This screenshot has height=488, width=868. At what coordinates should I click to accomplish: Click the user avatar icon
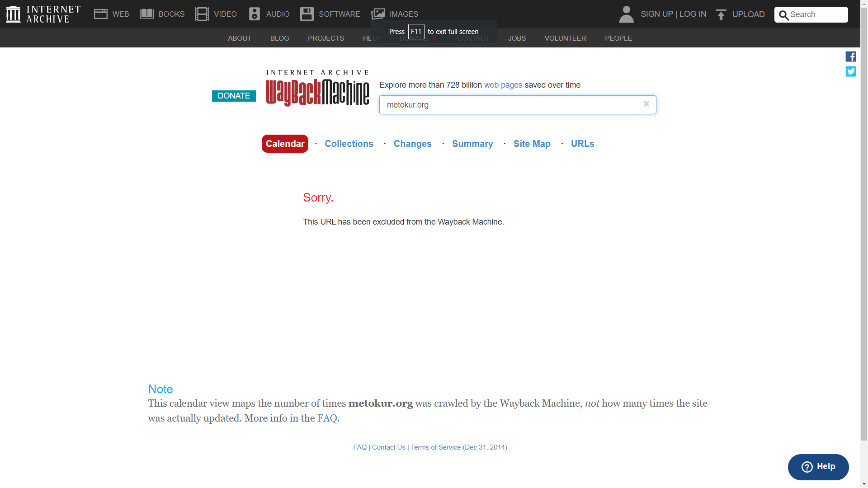pos(626,14)
